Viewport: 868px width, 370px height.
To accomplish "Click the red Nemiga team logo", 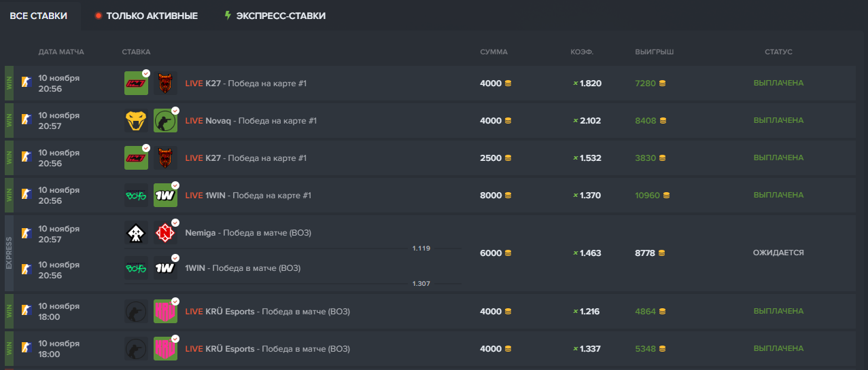I will (x=165, y=233).
